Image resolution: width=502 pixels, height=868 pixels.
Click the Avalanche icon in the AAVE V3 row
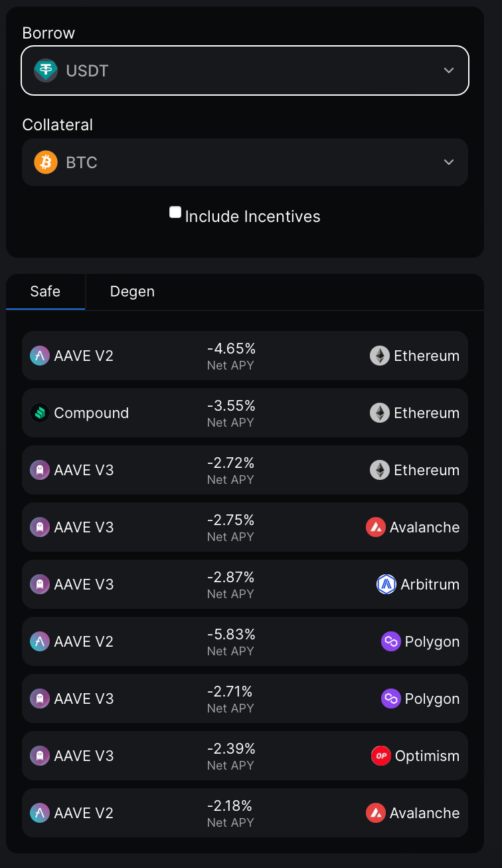(x=376, y=527)
